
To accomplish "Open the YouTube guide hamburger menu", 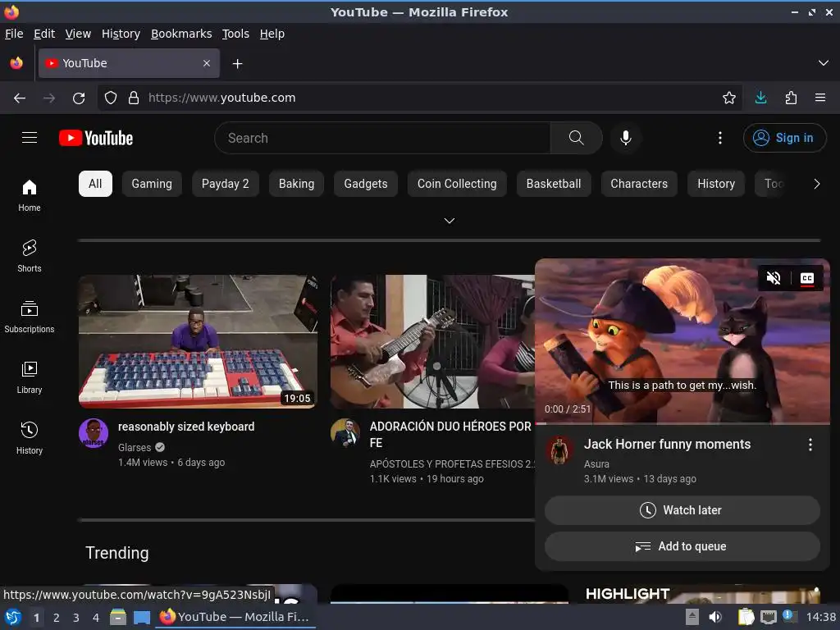I will coord(30,138).
